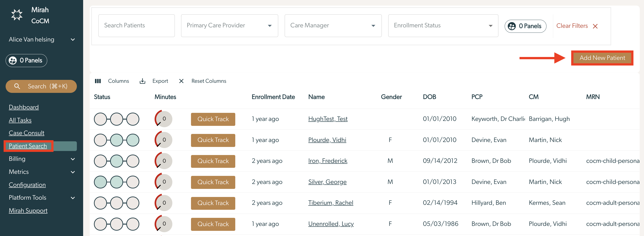The image size is (644, 236).
Task: Click status circles for Iron, Frederick
Action: [116, 161]
